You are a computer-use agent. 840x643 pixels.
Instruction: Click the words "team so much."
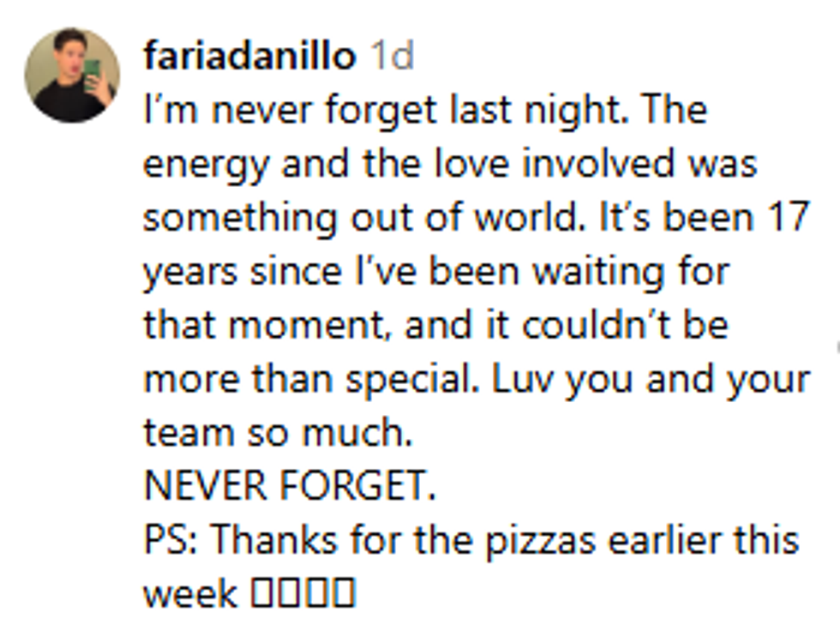pos(278,433)
